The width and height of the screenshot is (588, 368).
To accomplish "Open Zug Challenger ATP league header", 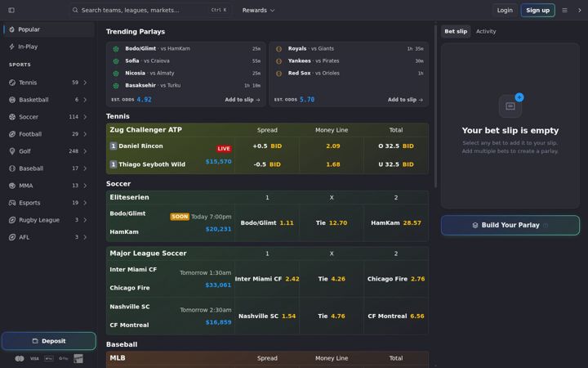I will click(146, 130).
